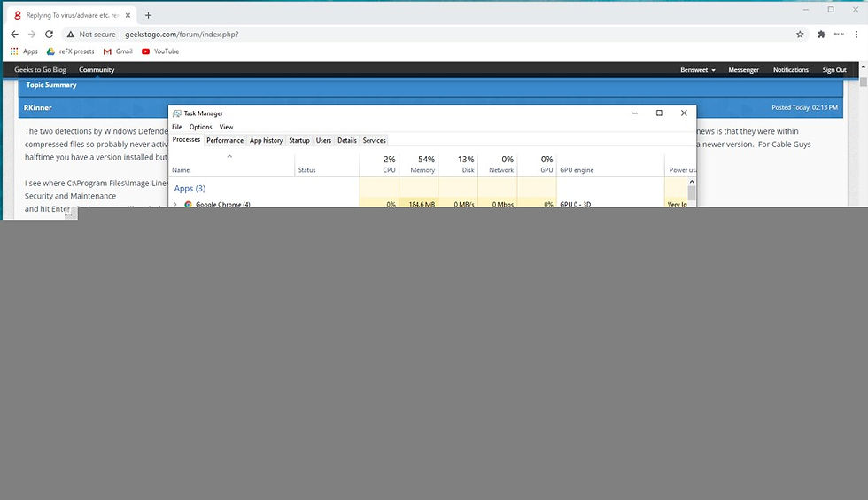
Task: Select Processes tab in Task Manager
Action: tap(186, 140)
